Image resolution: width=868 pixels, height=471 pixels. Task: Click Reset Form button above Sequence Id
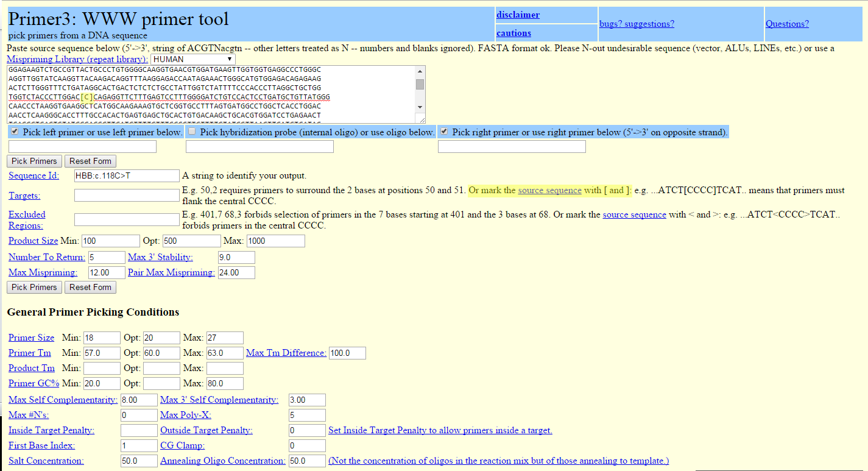pyautogui.click(x=90, y=161)
